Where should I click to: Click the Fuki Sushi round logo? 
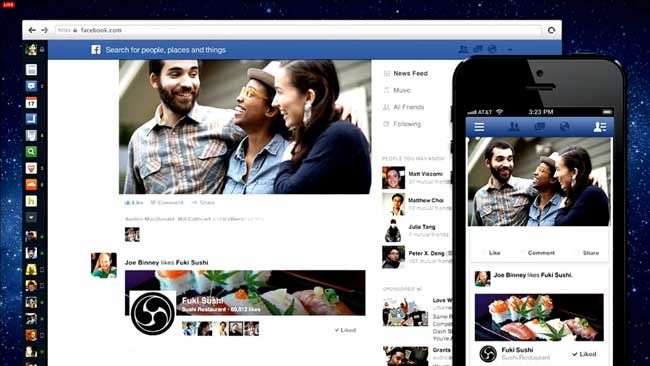click(x=153, y=313)
